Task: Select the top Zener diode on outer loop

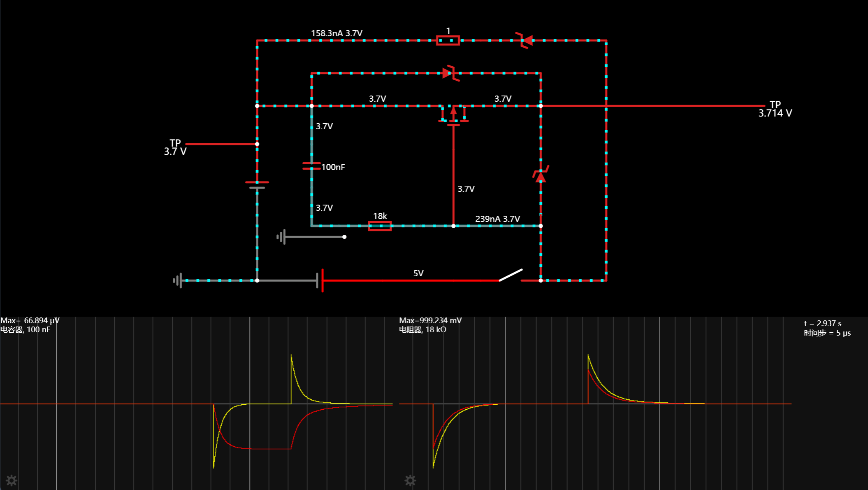Action: [524, 40]
